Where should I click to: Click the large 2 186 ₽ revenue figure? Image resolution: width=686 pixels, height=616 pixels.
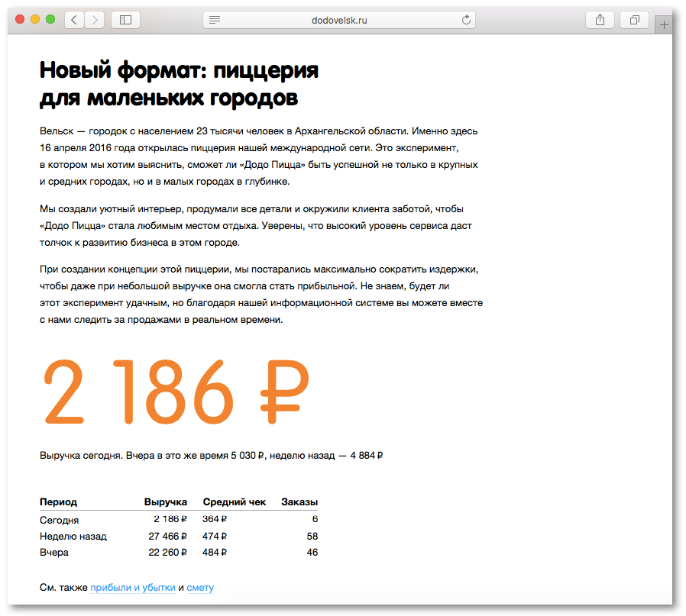176,392
